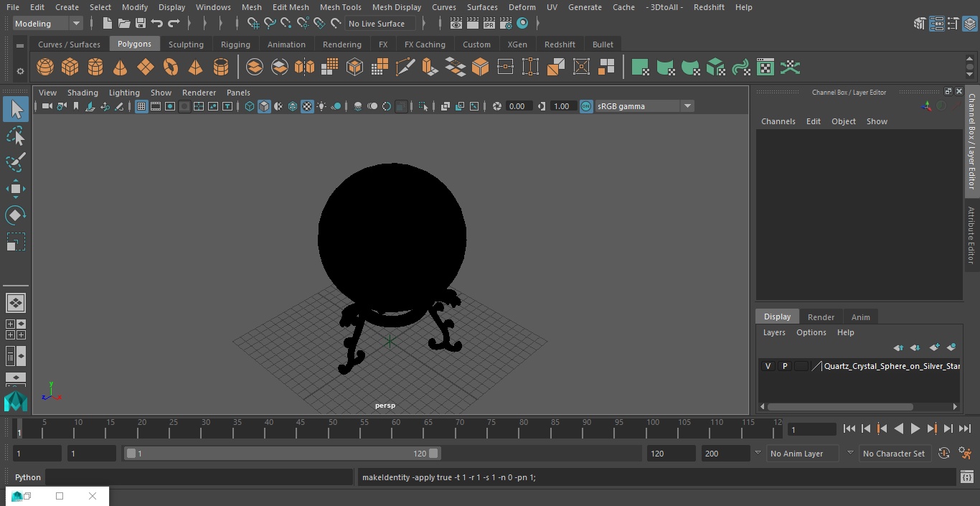Click the New Scene icon

tap(107, 24)
